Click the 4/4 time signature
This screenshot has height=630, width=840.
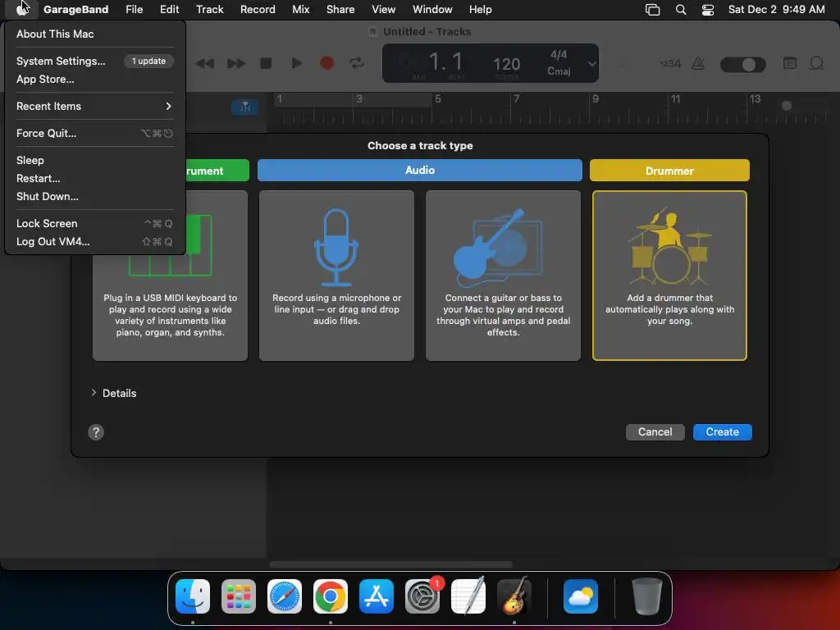tap(559, 55)
